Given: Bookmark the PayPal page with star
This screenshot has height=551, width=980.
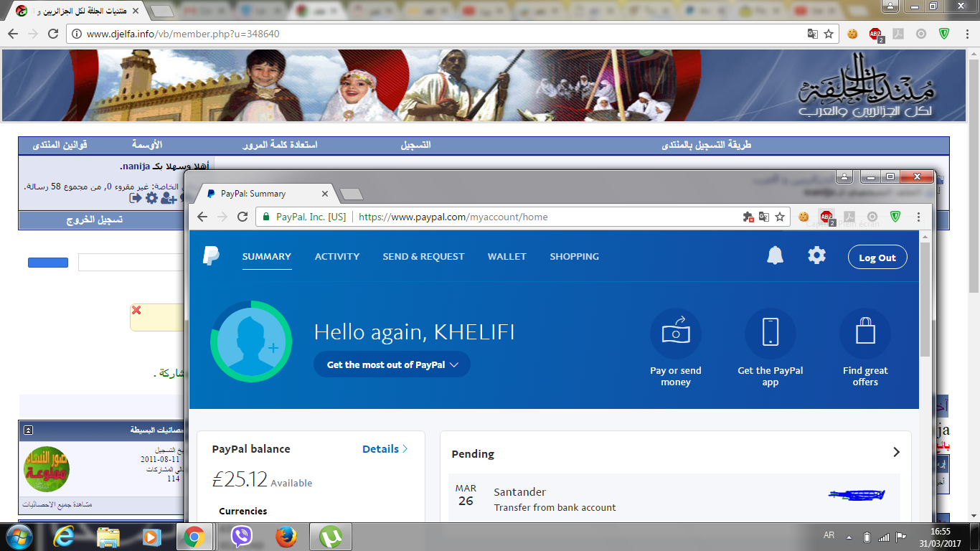Looking at the screenshot, I should pyautogui.click(x=781, y=217).
